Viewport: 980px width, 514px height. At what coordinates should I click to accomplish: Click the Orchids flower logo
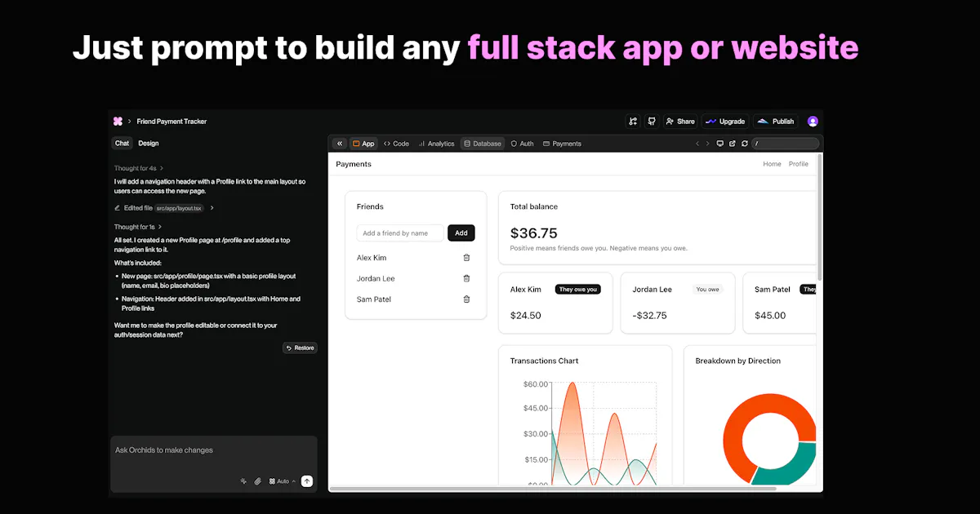(x=118, y=122)
